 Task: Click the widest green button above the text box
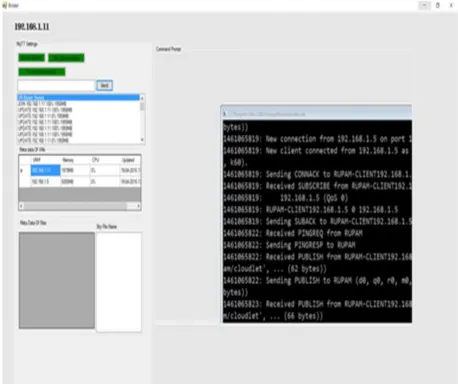[x=42, y=72]
